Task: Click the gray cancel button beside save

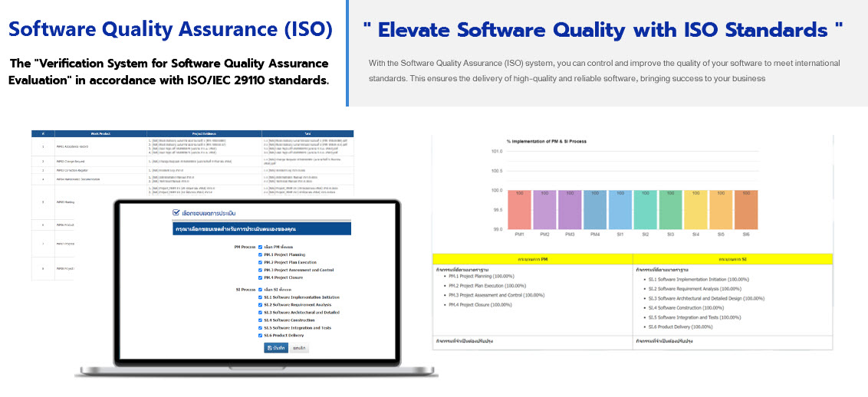Action: coord(300,349)
